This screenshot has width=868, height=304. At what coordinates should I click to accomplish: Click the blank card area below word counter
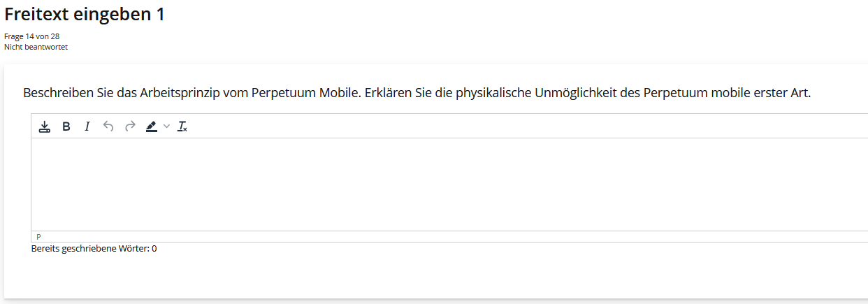(433, 276)
